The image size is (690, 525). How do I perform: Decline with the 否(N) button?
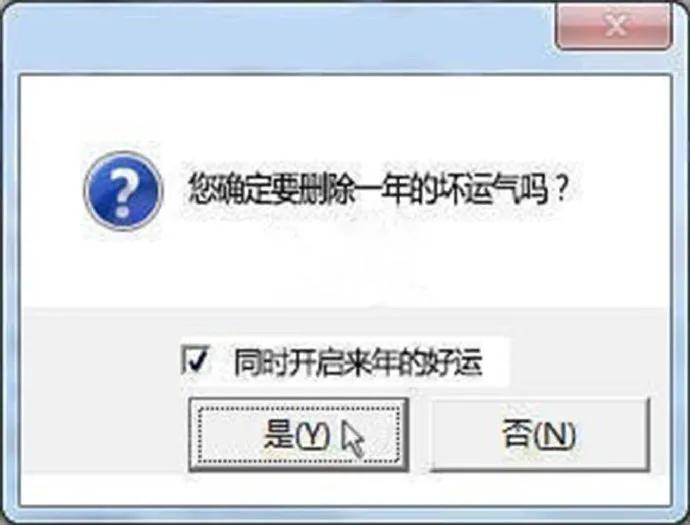[x=539, y=434]
